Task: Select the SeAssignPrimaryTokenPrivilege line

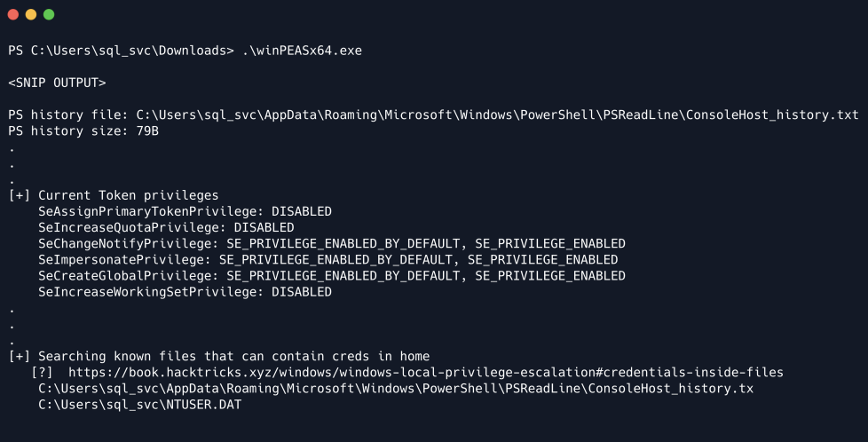Action: 185,211
